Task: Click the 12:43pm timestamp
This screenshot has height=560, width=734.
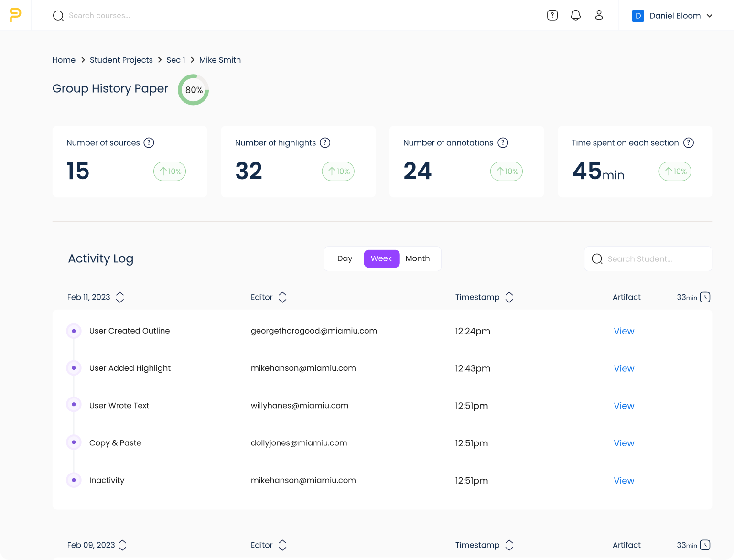Action: [x=473, y=368]
